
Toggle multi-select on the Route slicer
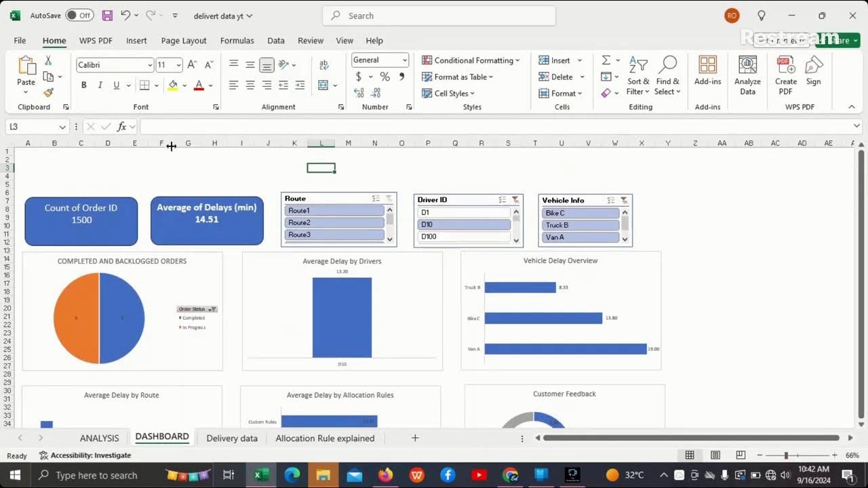pos(376,199)
